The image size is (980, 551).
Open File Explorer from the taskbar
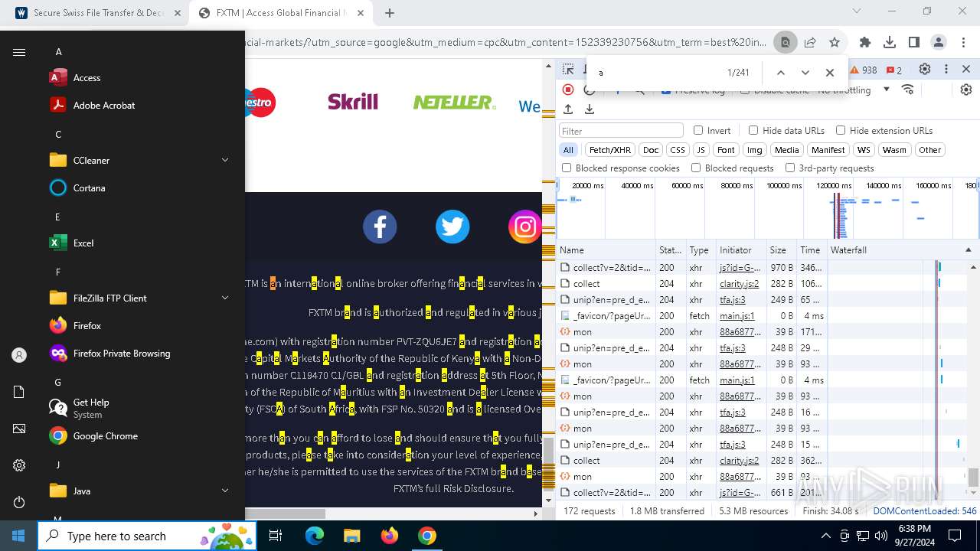coord(351,536)
